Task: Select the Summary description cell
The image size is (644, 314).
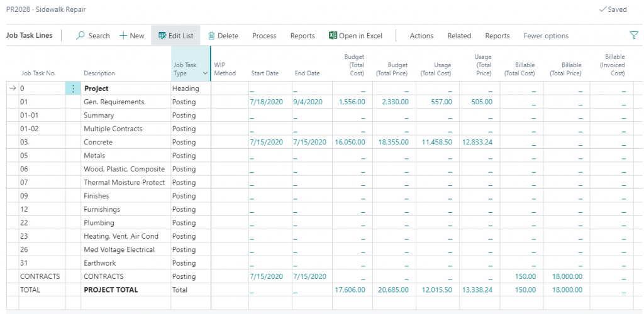Action: click(126, 115)
